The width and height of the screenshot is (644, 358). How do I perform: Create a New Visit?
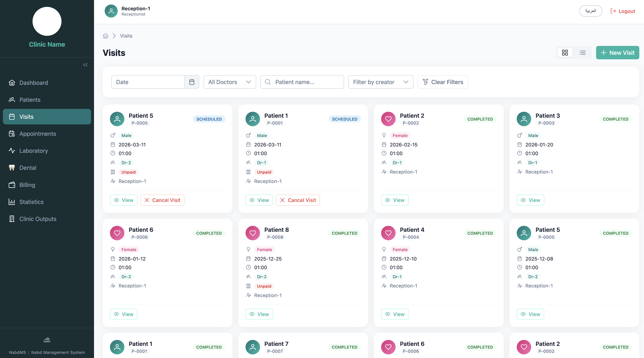click(x=617, y=52)
